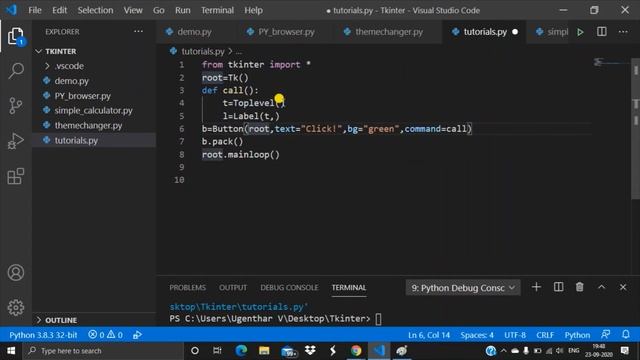Select Python 3.8.3 32-bit interpreter status
The width and height of the screenshot is (640, 360).
click(43, 335)
